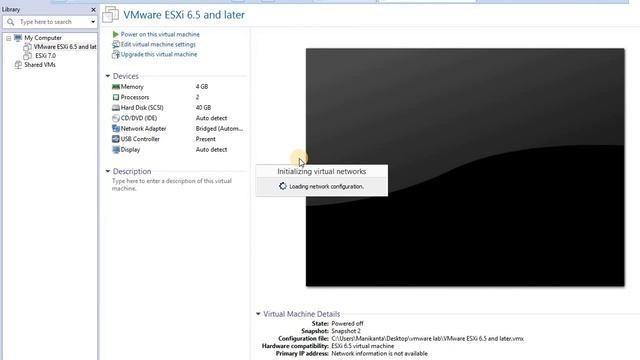Collapse the Description section

108,171
